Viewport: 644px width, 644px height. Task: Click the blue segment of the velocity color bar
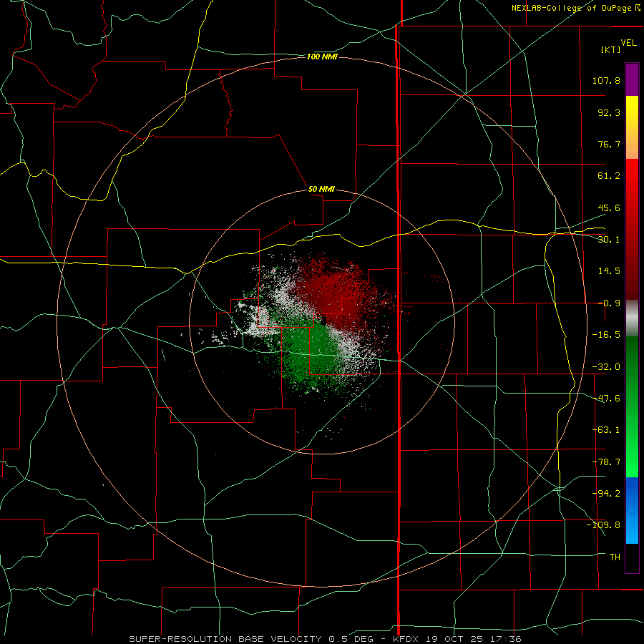click(632, 510)
